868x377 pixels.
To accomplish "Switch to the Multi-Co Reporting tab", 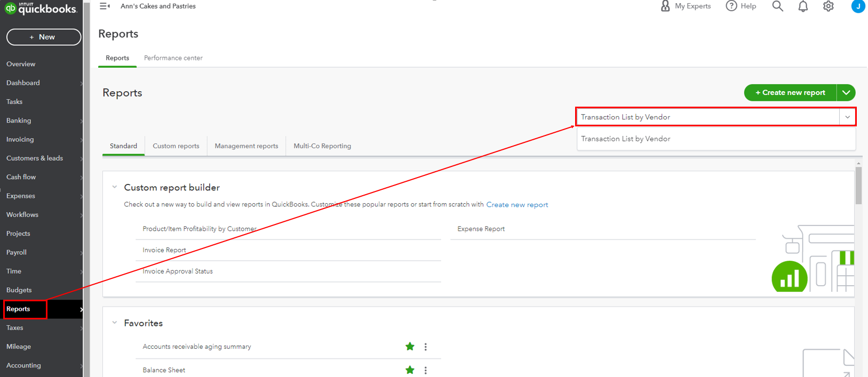I will (322, 146).
